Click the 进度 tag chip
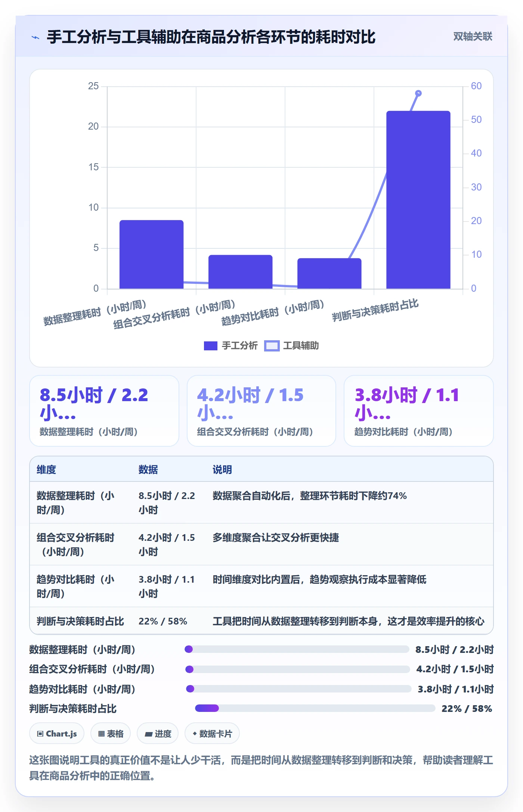The image size is (523, 812). 158,734
